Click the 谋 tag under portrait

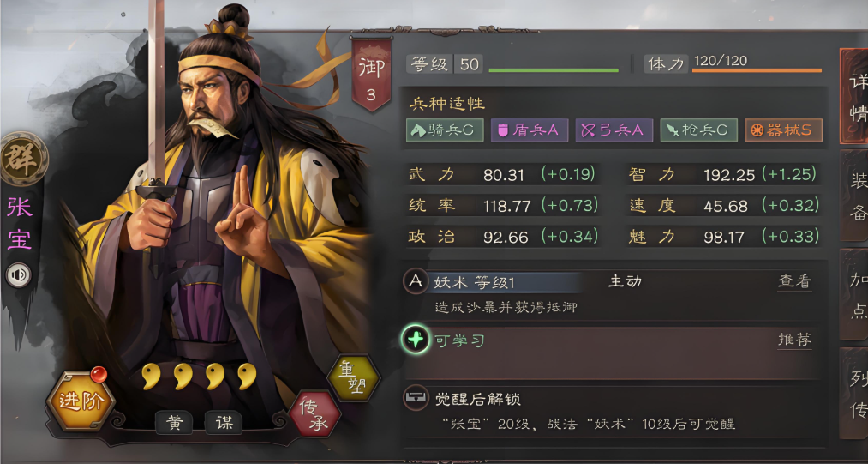pos(224,424)
